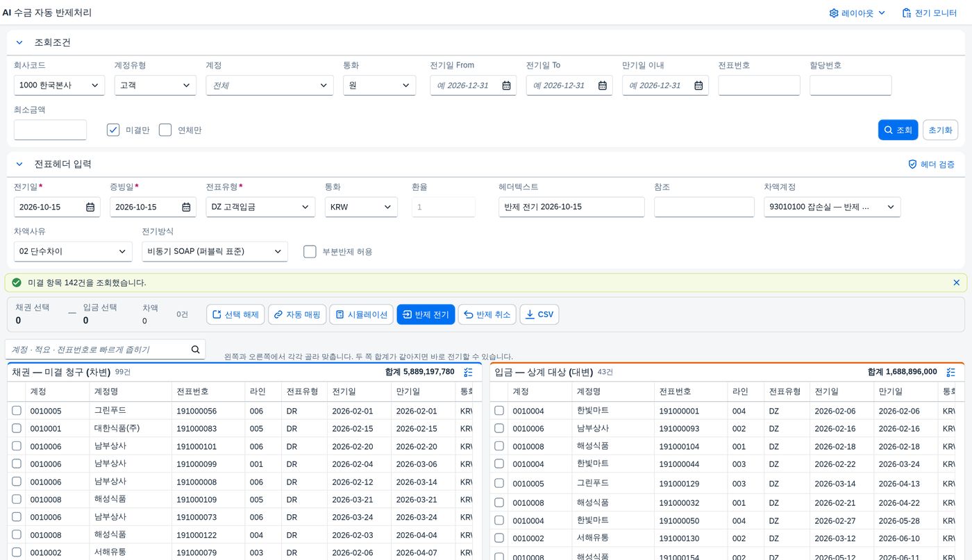The width and height of the screenshot is (972, 560).
Task: Sort by 만기일 column header in 채권 table
Action: pyautogui.click(x=423, y=391)
